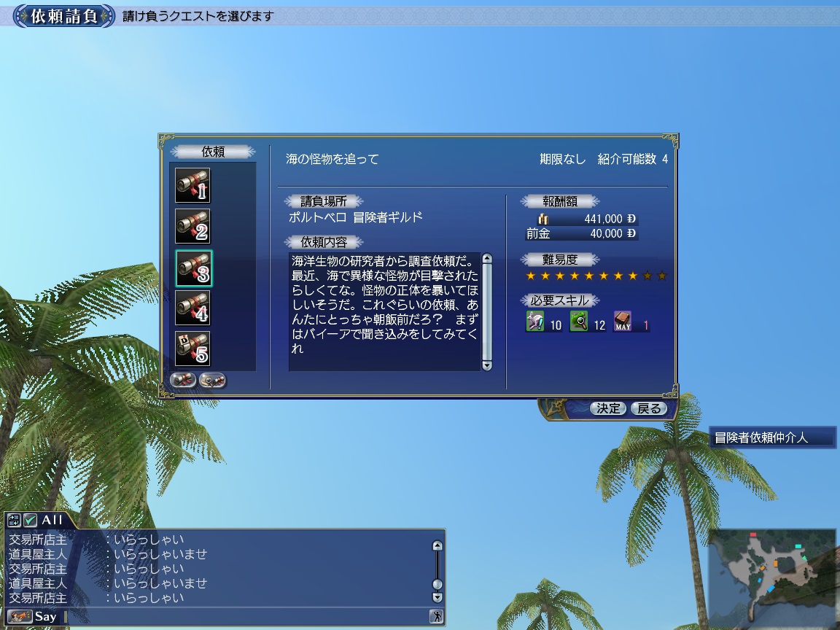The width and height of the screenshot is (840, 630).
Task: Toggle the green checkmark chat filter
Action: [30, 520]
